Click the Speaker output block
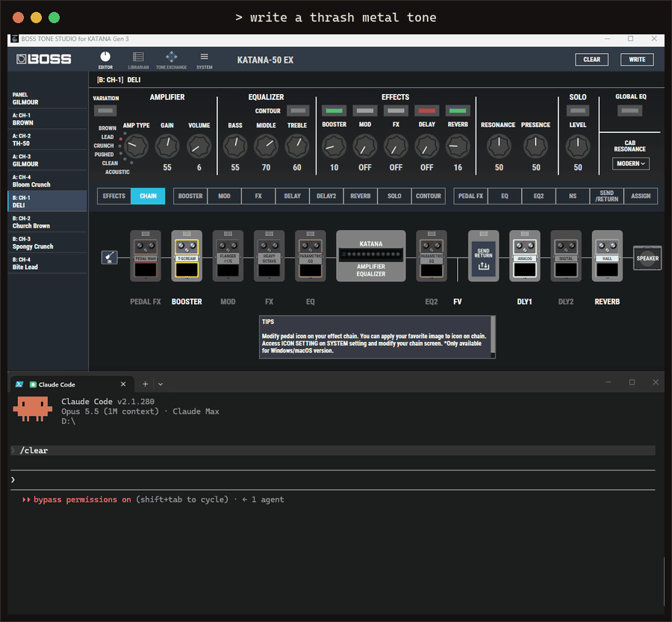This screenshot has width=672, height=622. click(x=647, y=258)
